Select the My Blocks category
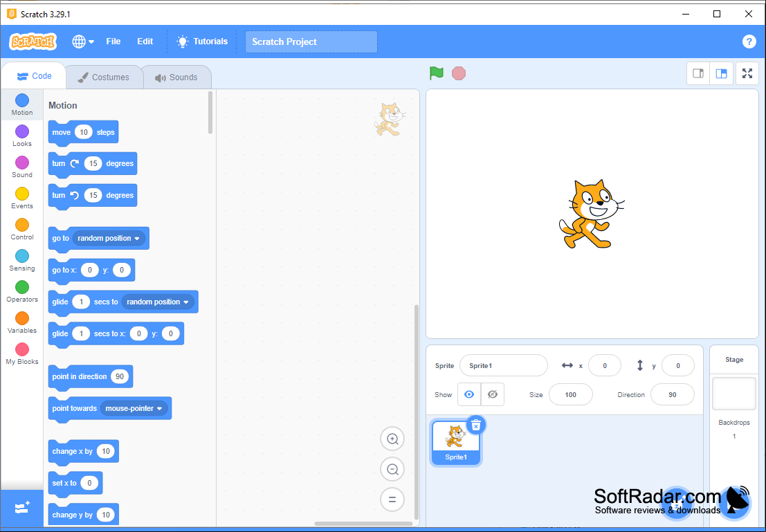 click(x=22, y=355)
